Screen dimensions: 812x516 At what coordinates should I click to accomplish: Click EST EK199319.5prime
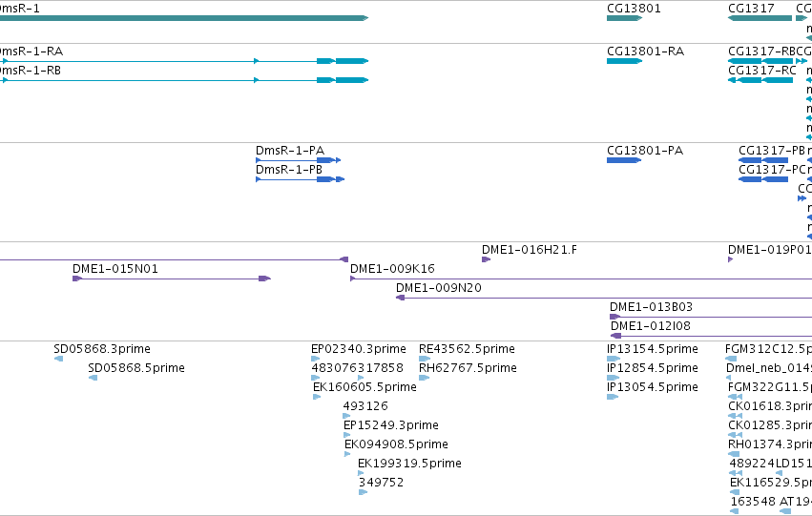click(361, 473)
